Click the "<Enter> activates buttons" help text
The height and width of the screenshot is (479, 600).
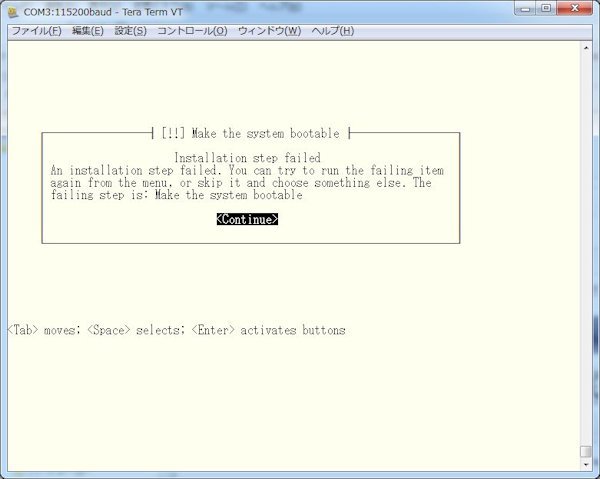pyautogui.click(x=268, y=330)
